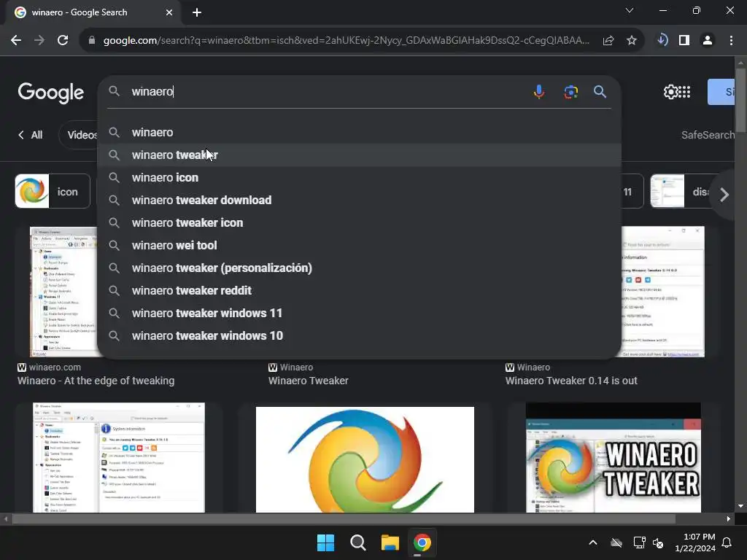
Task: Close the winaero Google Search tab
Action: click(169, 12)
